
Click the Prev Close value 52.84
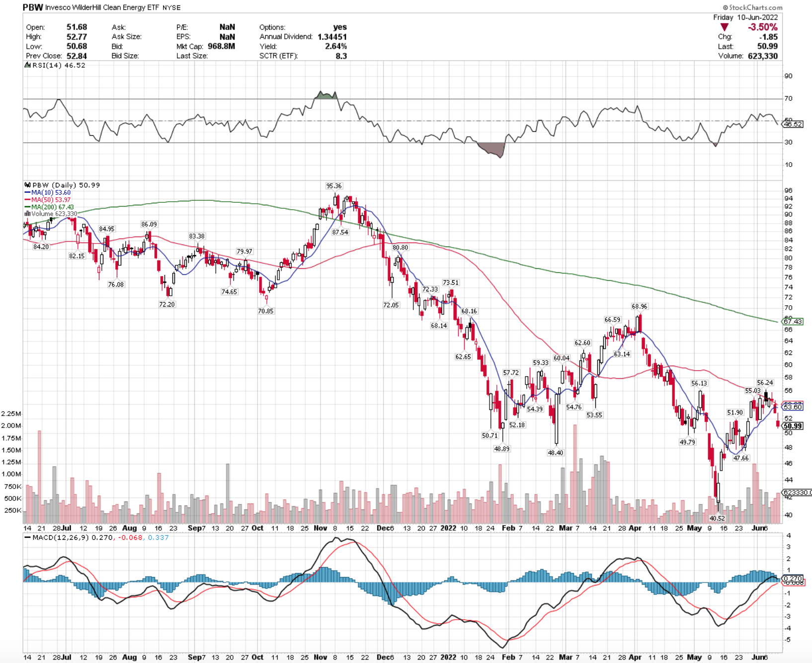point(77,56)
